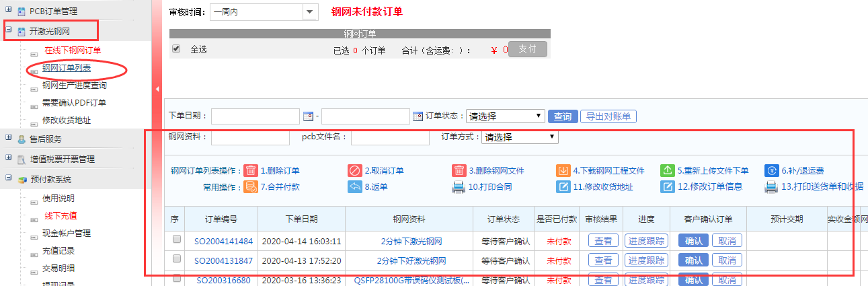Check the box for order SO2004141484
Image resolution: width=868 pixels, height=286 pixels.
click(177, 240)
